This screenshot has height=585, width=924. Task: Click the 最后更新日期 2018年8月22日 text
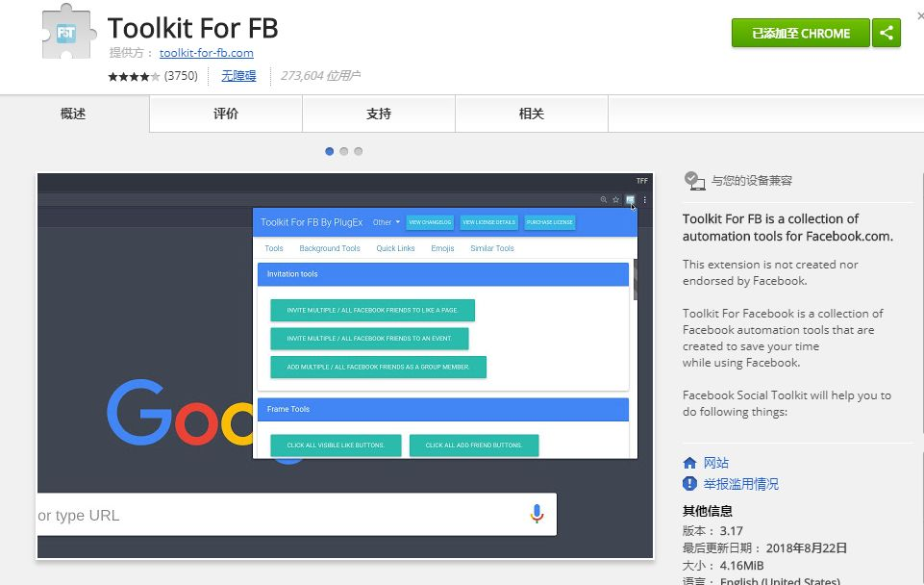tap(764, 547)
